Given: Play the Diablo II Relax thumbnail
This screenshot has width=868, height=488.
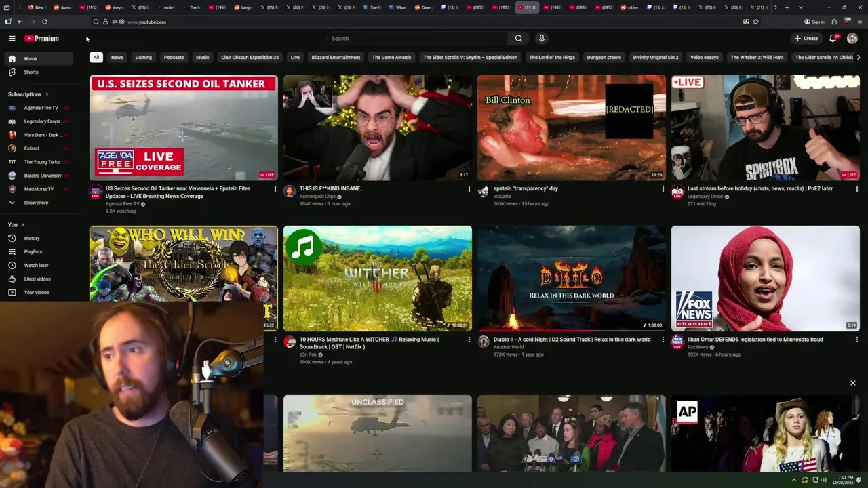Looking at the screenshot, I should point(572,278).
